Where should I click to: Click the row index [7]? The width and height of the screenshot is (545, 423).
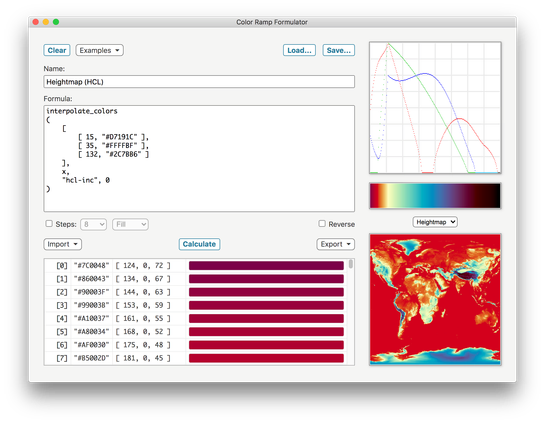click(x=62, y=358)
